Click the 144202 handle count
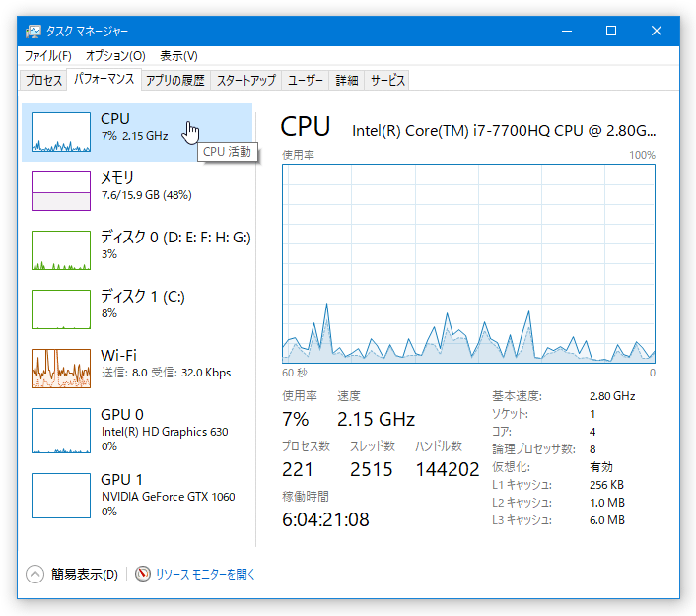This screenshot has height=616, width=696. pos(448,469)
